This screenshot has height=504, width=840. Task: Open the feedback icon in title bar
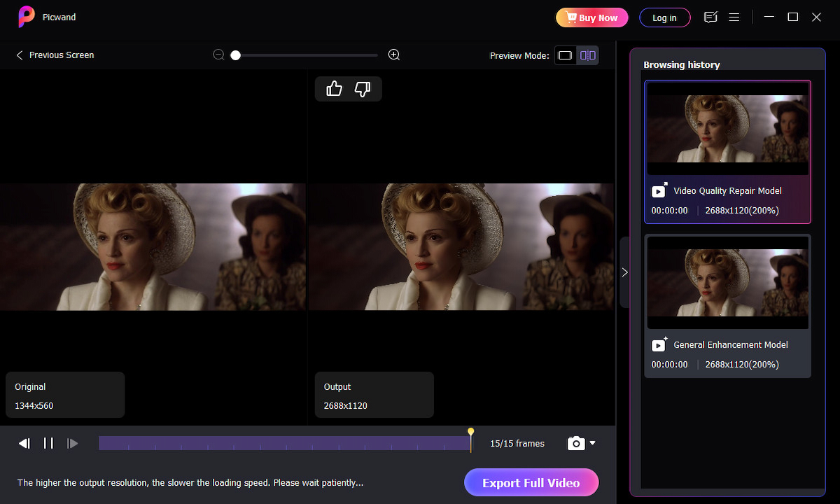tap(711, 17)
